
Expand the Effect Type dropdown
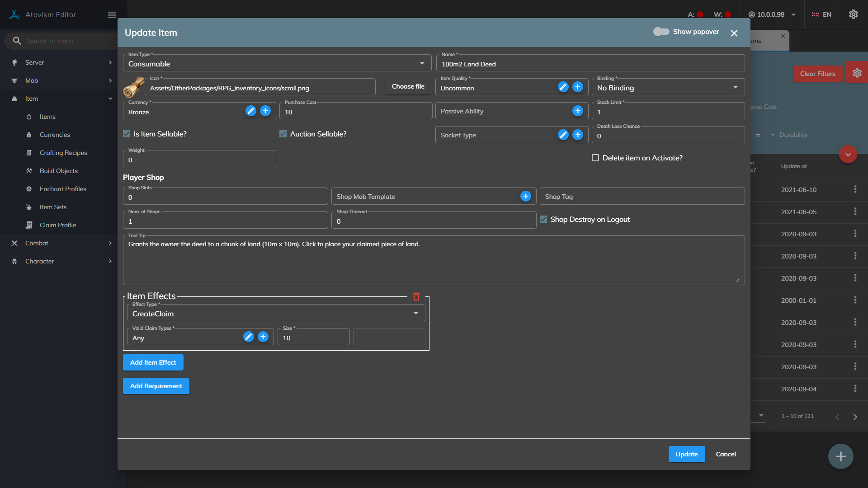click(x=276, y=314)
